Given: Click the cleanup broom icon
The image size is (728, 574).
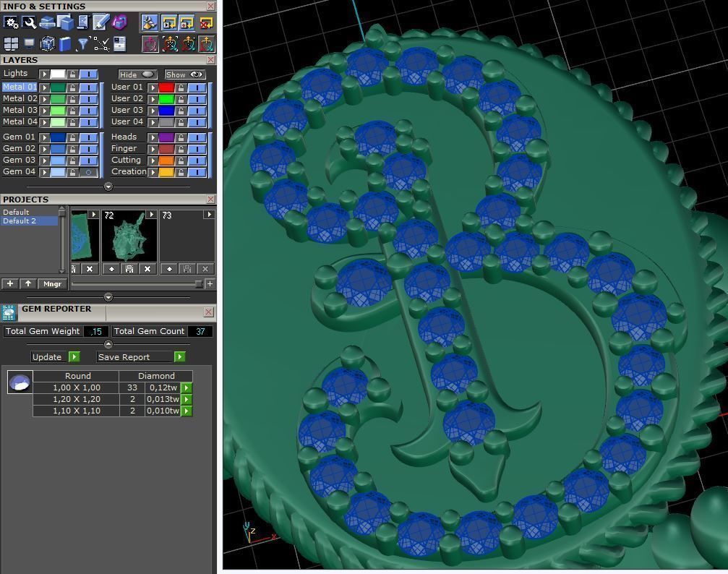Looking at the screenshot, I should (150, 22).
